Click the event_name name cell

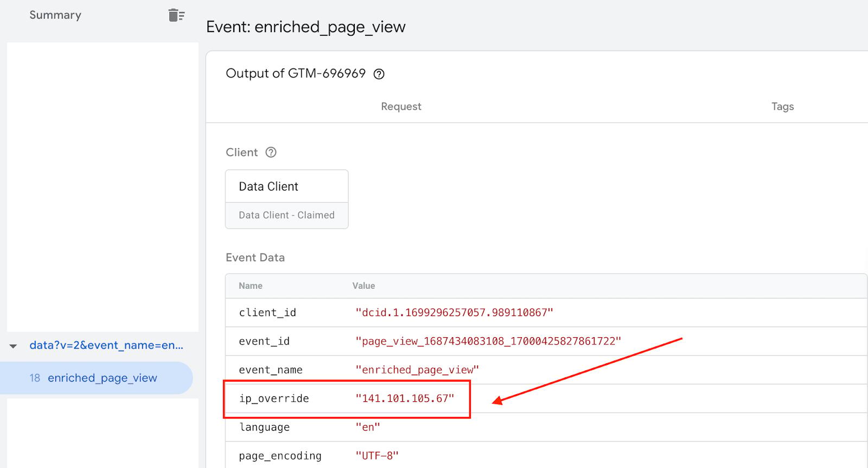(x=271, y=370)
